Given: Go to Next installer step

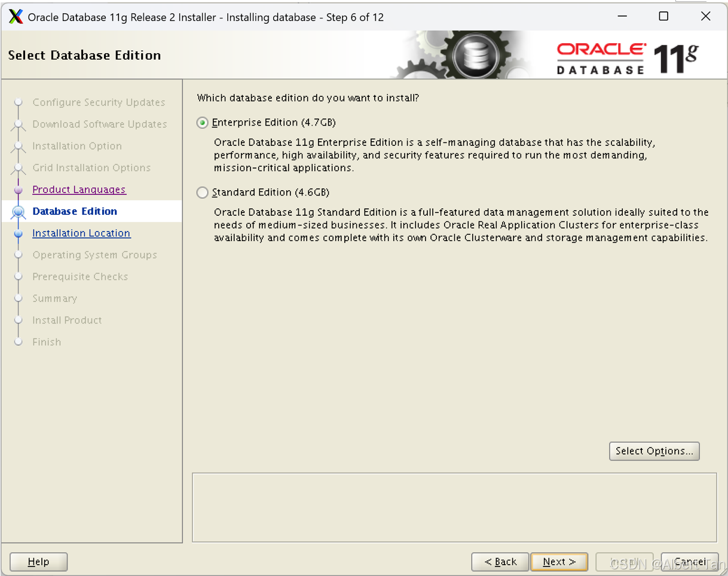Looking at the screenshot, I should point(559,562).
